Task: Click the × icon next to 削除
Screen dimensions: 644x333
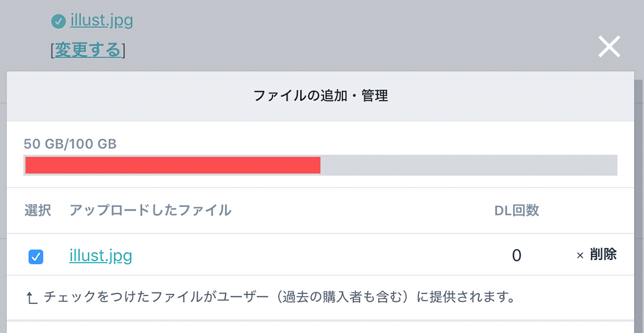Action: (x=580, y=256)
